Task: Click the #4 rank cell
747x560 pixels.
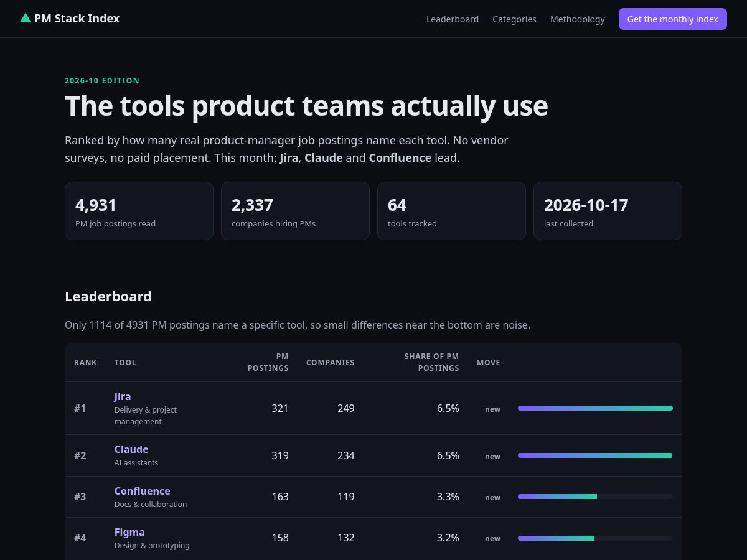Action: tap(80, 538)
